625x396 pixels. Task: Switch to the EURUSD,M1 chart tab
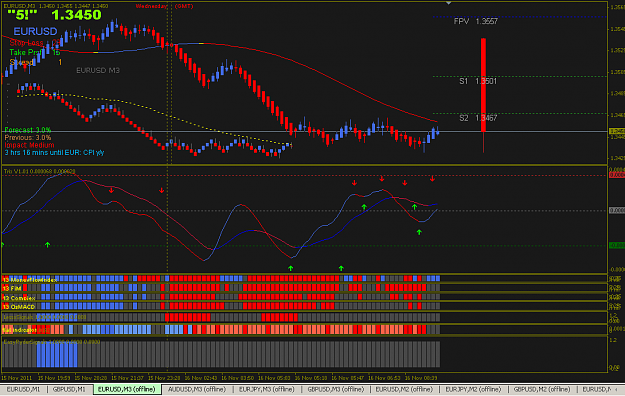click(x=23, y=389)
